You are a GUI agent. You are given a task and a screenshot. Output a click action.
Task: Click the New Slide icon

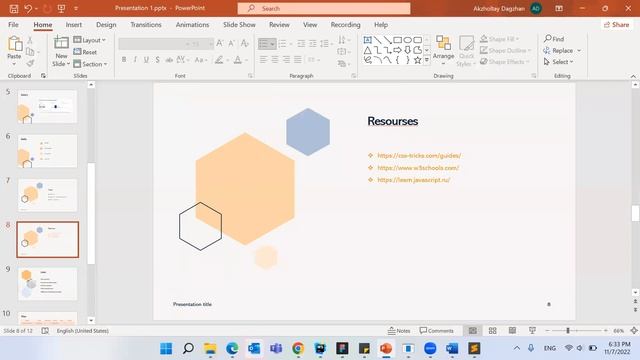click(x=61, y=42)
